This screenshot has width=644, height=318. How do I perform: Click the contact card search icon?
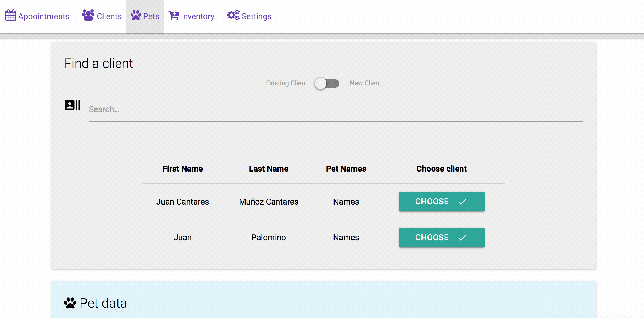[72, 105]
